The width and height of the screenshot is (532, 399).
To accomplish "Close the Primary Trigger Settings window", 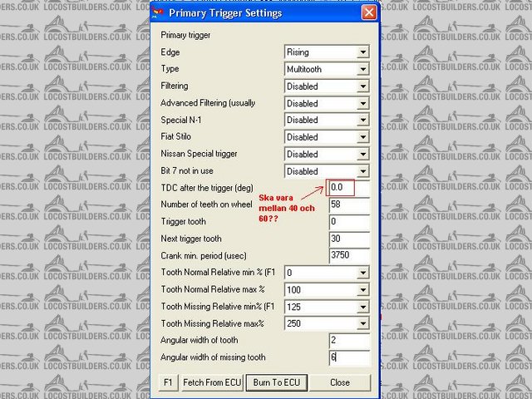I will pyautogui.click(x=369, y=13).
